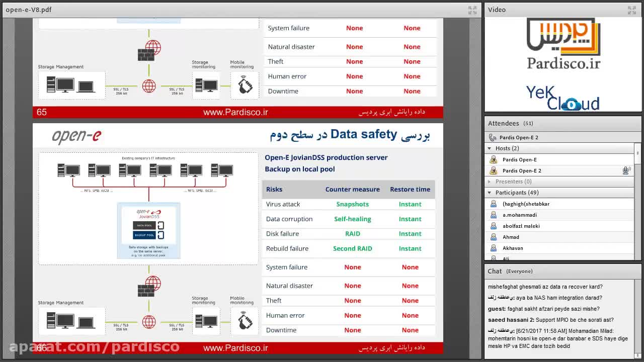Expand the Presenters (0) group
The image size is (644, 362).
490,182
